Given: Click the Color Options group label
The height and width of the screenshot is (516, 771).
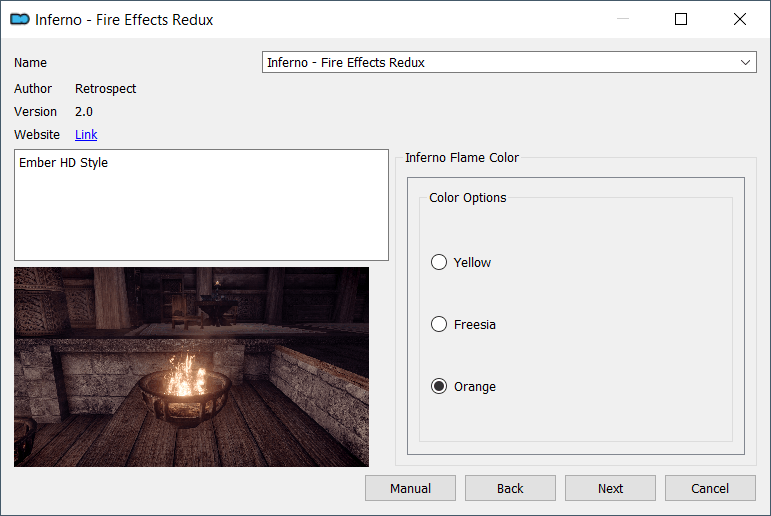Looking at the screenshot, I should tap(468, 197).
